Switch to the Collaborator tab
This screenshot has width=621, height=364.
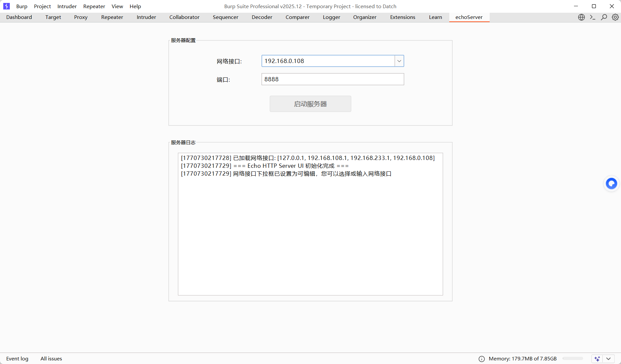184,17
